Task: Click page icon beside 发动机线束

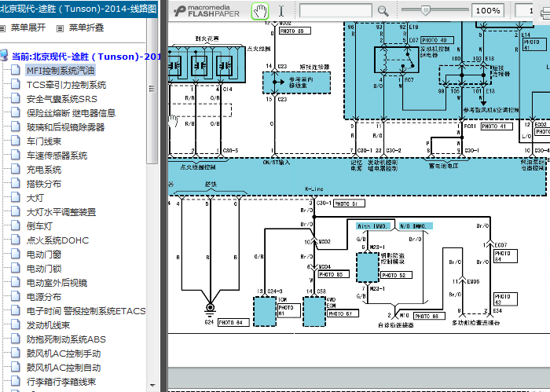Action: (x=15, y=324)
